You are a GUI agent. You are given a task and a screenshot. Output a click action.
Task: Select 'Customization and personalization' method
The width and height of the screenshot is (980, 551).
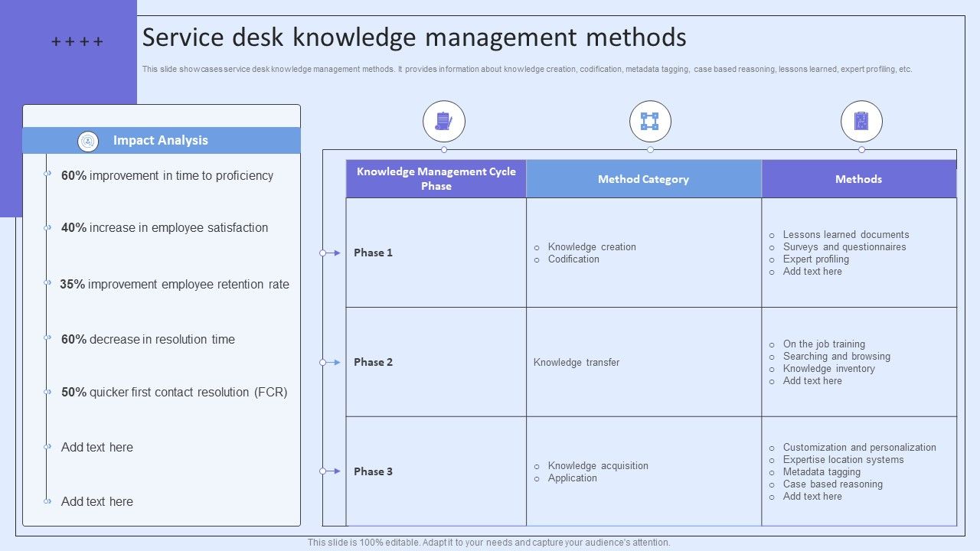coord(859,447)
